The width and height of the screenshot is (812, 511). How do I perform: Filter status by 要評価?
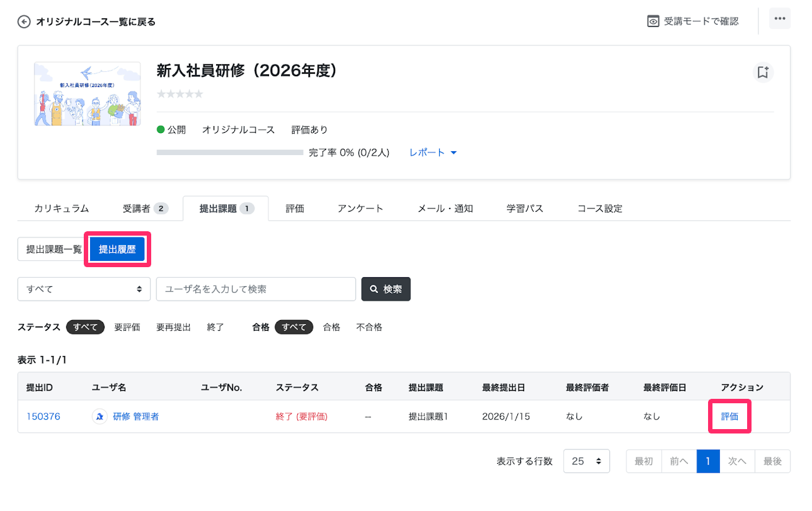[x=127, y=327]
